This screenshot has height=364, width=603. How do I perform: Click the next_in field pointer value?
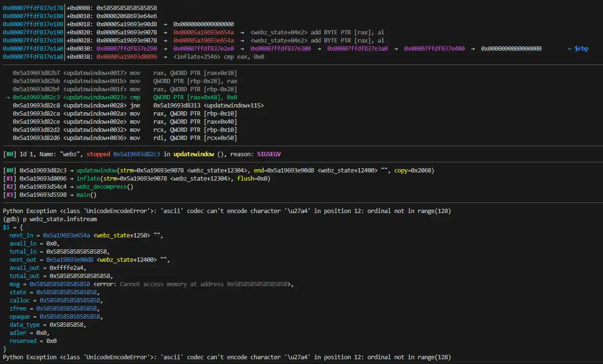click(66, 236)
